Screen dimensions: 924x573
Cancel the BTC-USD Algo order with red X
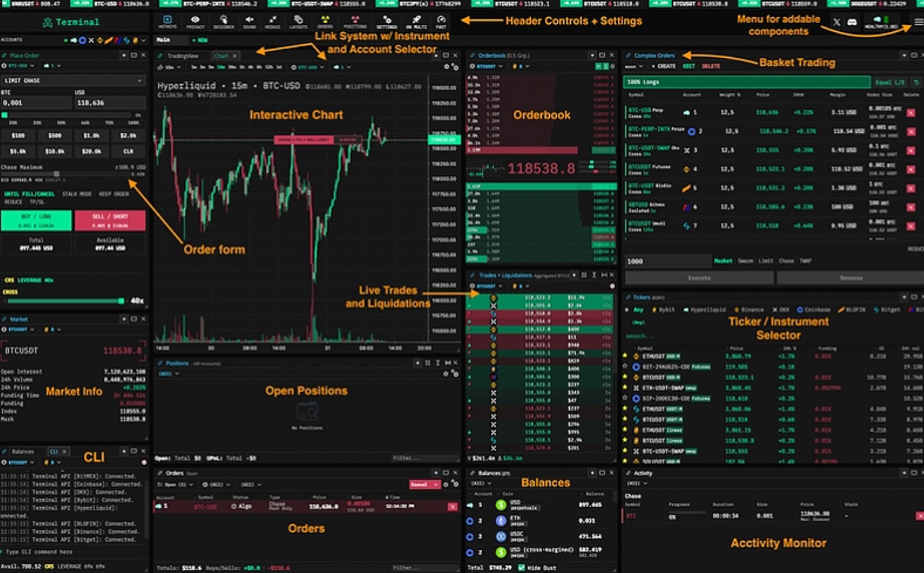click(x=452, y=507)
